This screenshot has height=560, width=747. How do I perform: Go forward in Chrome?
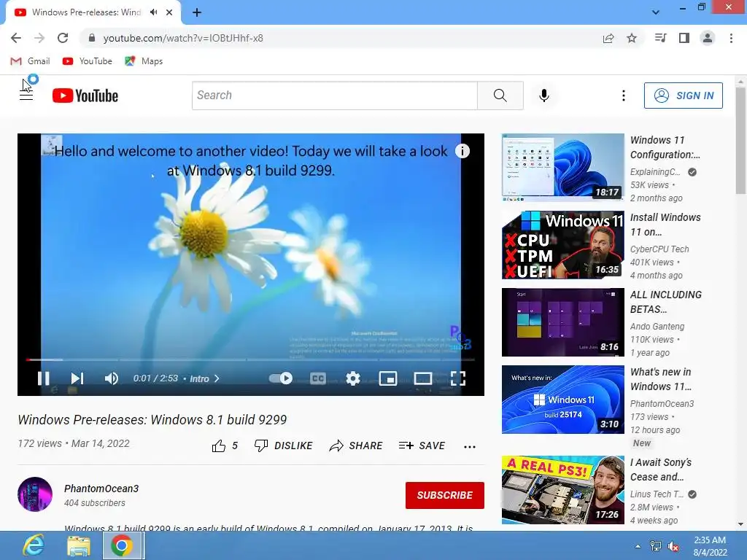[39, 38]
